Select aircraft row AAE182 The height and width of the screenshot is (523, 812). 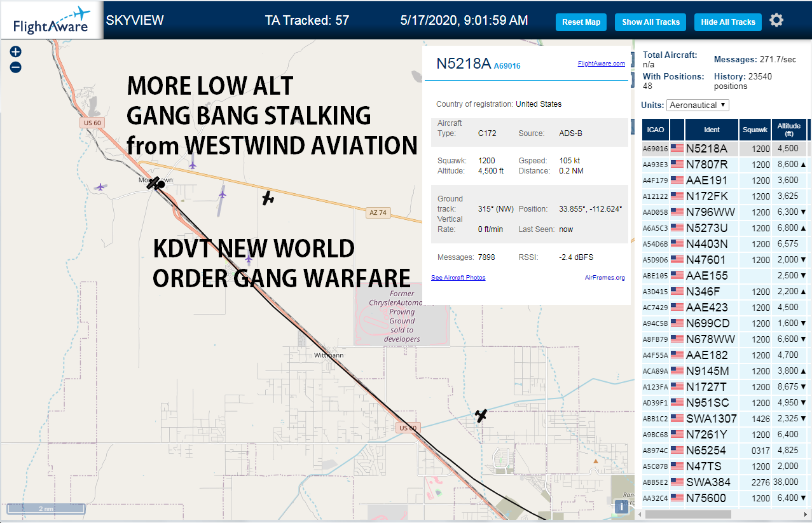(724, 355)
